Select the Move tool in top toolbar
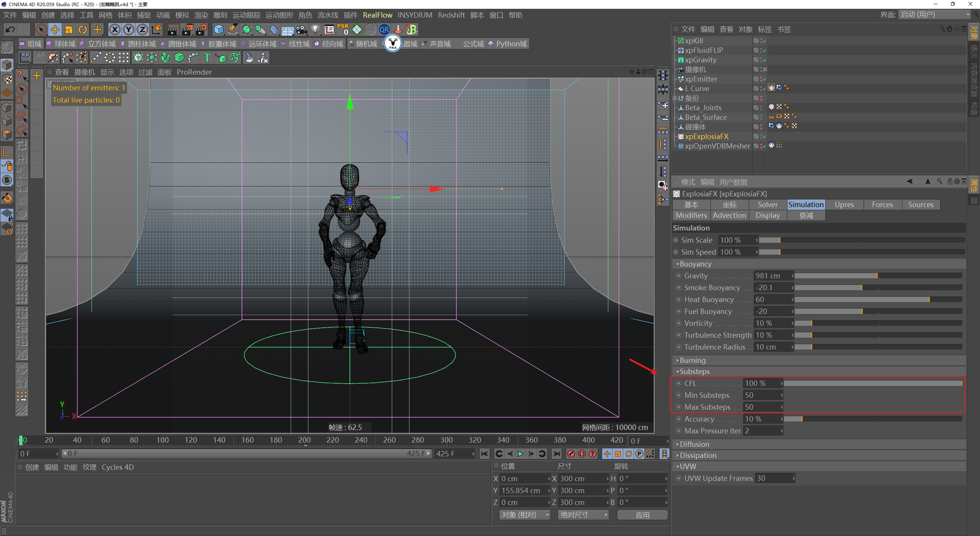Image resolution: width=980 pixels, height=536 pixels. tap(55, 29)
